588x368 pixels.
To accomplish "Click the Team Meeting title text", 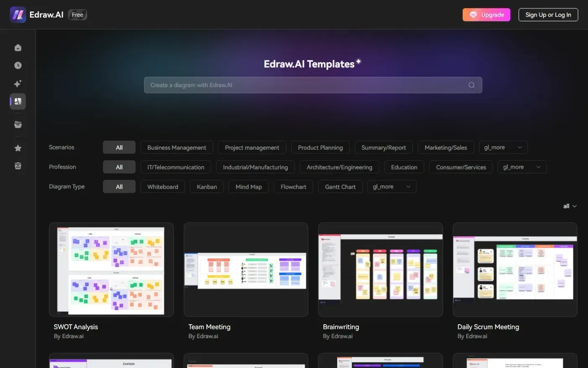I will (209, 327).
